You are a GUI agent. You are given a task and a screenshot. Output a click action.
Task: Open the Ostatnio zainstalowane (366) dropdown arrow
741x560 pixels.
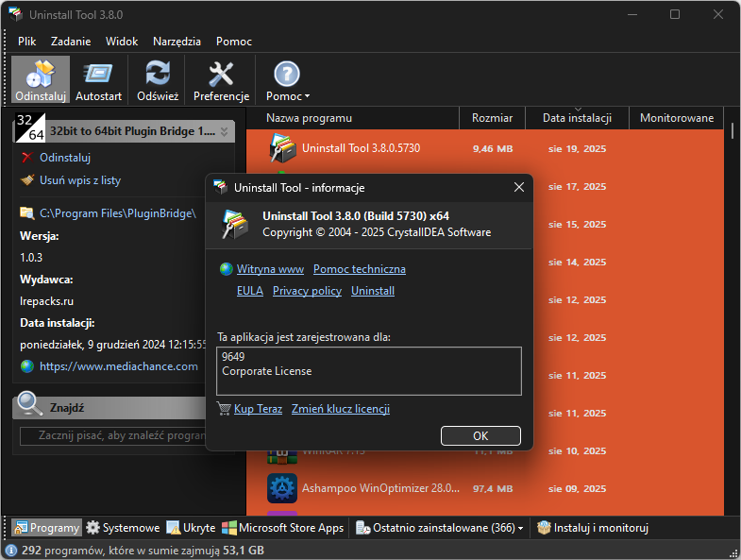pyautogui.click(x=520, y=528)
